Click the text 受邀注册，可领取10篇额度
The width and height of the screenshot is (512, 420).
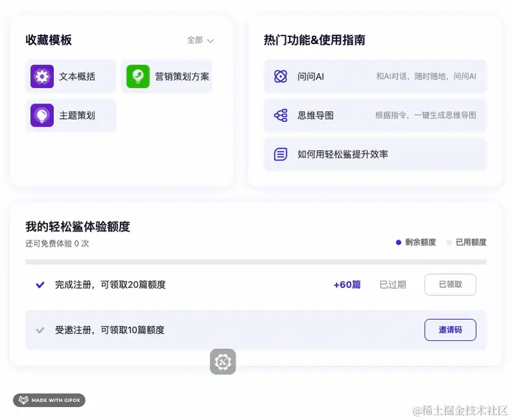tap(110, 330)
